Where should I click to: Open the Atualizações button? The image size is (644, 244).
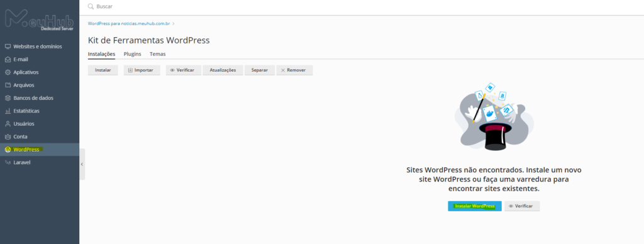pos(223,70)
